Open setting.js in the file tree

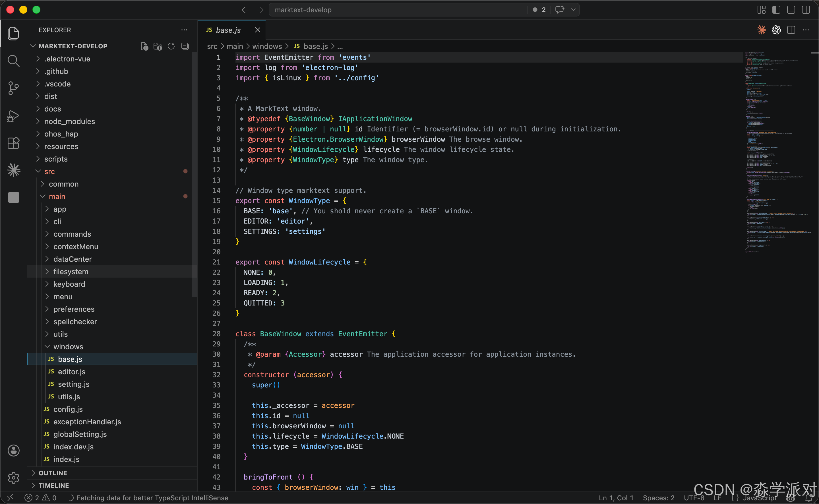coord(112,384)
